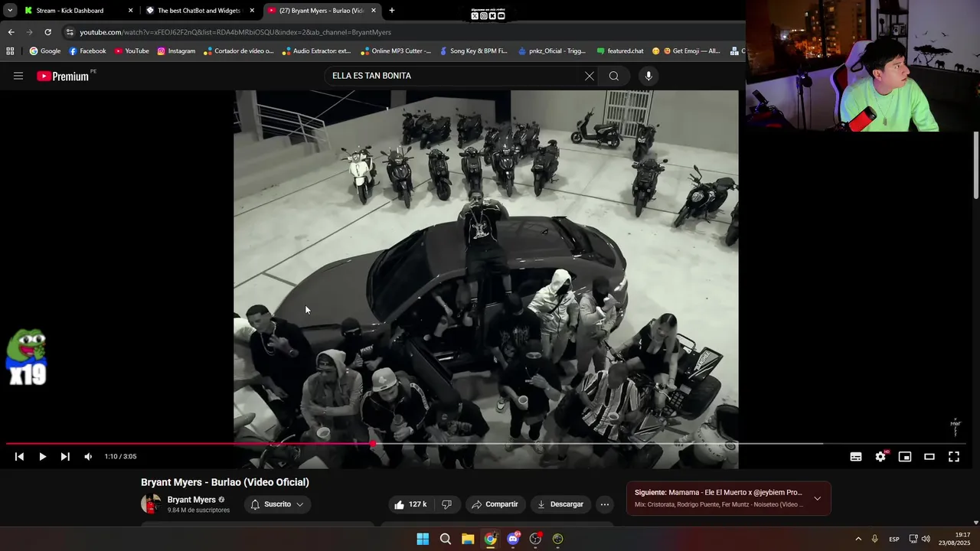The height and width of the screenshot is (551, 980).
Task: Toggle subtitles on the player
Action: (856, 457)
